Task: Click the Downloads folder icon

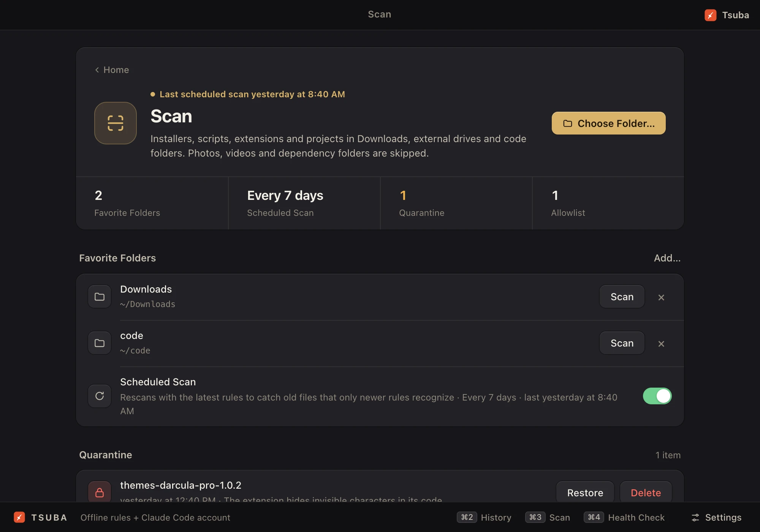Action: [x=100, y=297]
